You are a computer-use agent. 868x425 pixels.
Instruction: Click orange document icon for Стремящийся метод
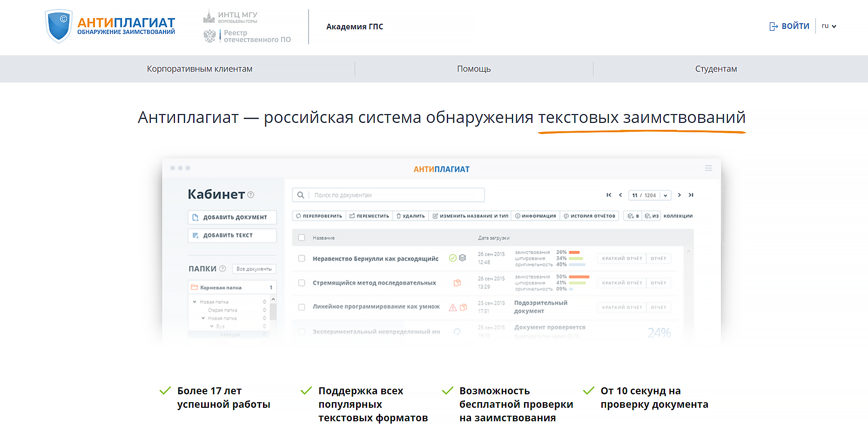point(458,283)
